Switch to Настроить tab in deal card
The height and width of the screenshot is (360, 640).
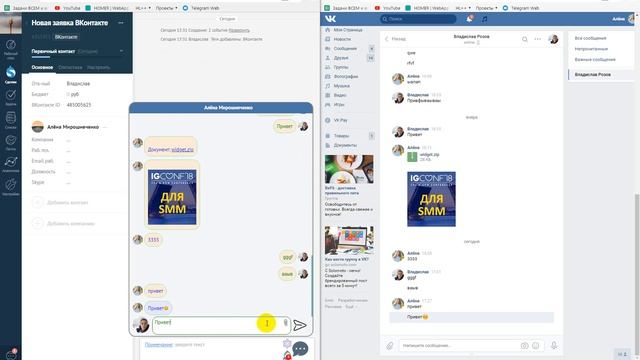click(x=98, y=67)
